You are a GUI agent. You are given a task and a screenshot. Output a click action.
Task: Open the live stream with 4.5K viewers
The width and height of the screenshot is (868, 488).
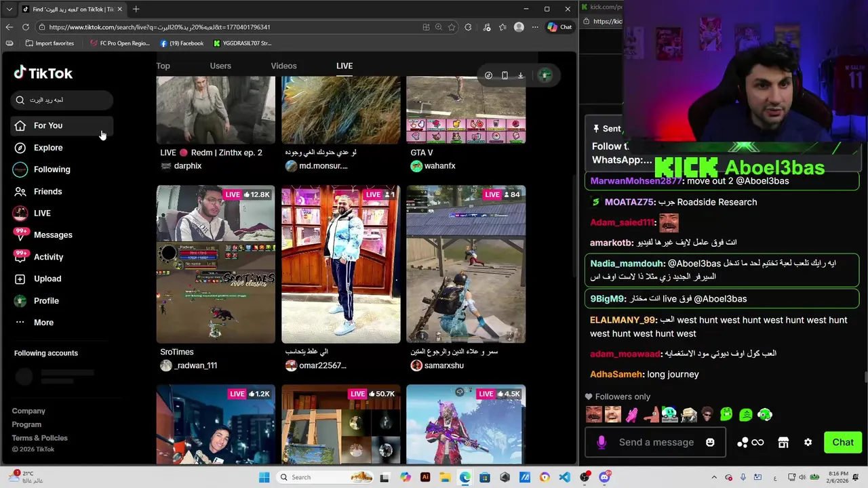(466, 424)
